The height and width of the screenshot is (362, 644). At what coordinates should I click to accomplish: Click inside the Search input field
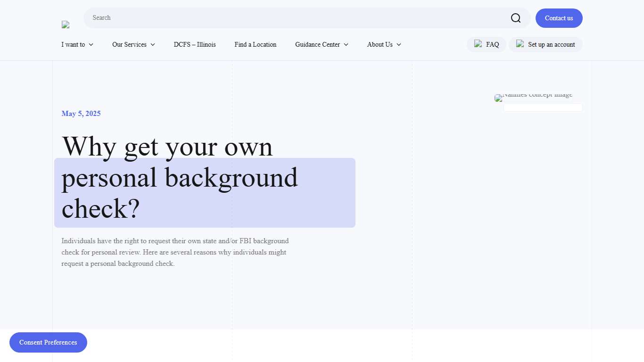click(x=236, y=18)
